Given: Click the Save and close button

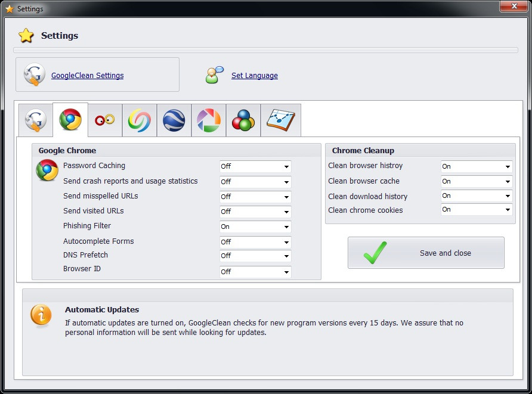Looking at the screenshot, I should tap(426, 253).
